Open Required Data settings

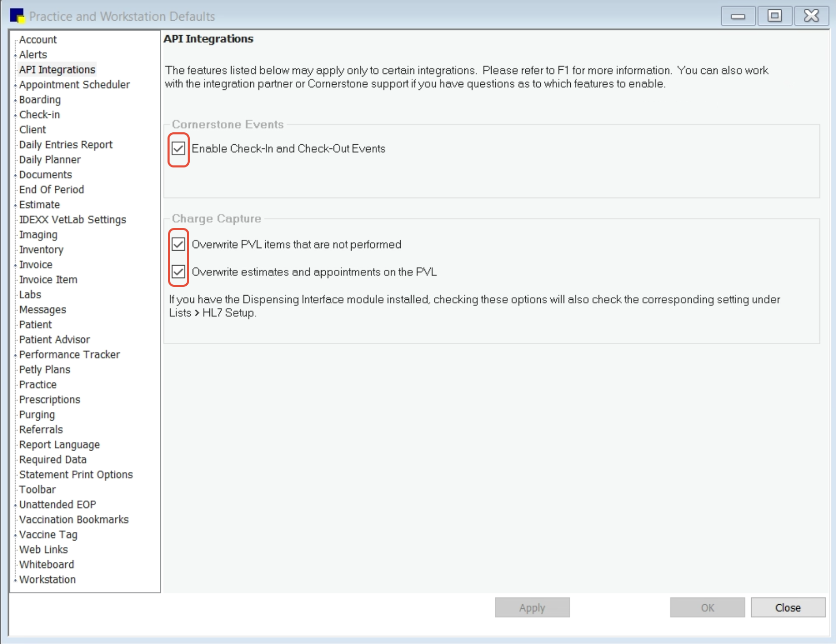point(53,459)
